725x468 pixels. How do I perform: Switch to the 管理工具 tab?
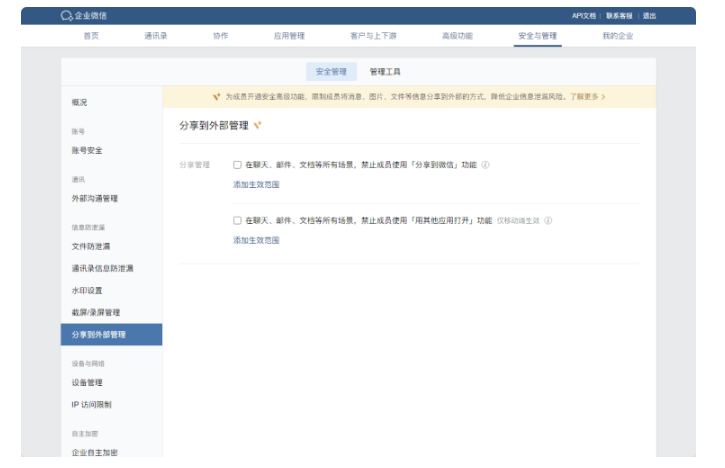tap(385, 72)
